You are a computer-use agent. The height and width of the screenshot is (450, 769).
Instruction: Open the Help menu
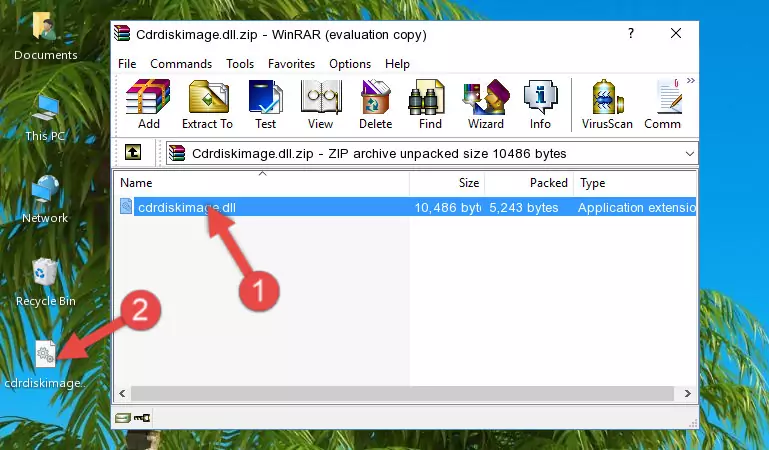(397, 64)
